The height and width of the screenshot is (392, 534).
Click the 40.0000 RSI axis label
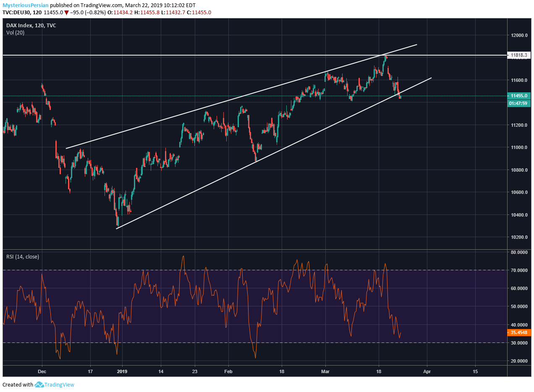pos(519,325)
